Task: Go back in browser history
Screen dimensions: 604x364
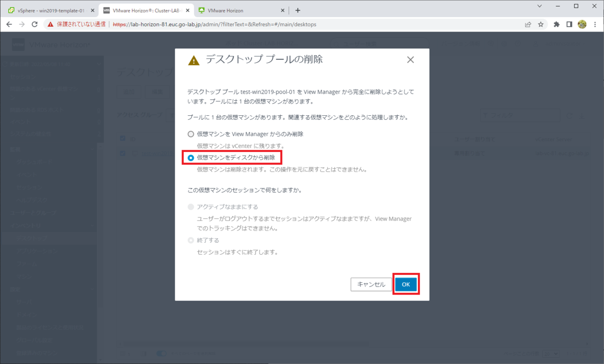Action: tap(10, 24)
